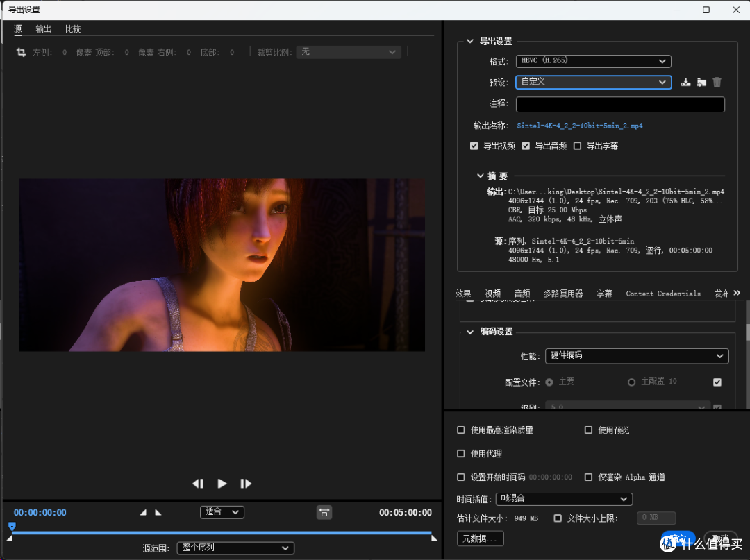Enable render Alpha channel only
This screenshot has width=750, height=560.
point(588,477)
